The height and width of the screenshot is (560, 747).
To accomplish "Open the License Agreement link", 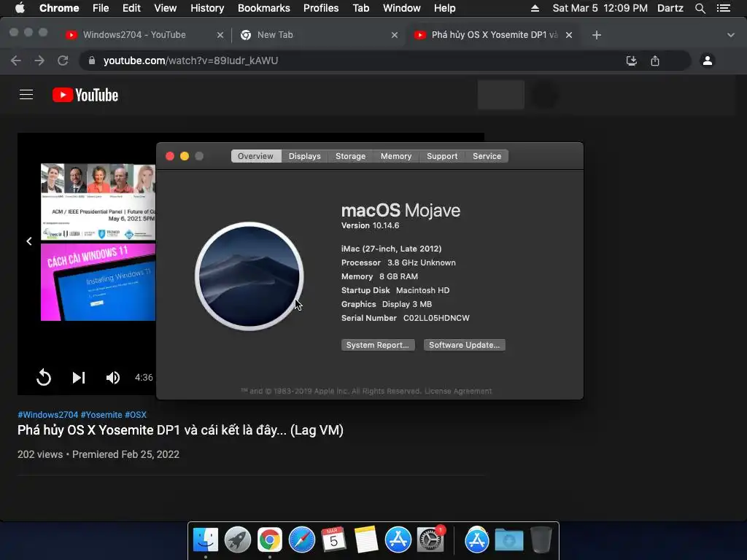I will click(458, 391).
